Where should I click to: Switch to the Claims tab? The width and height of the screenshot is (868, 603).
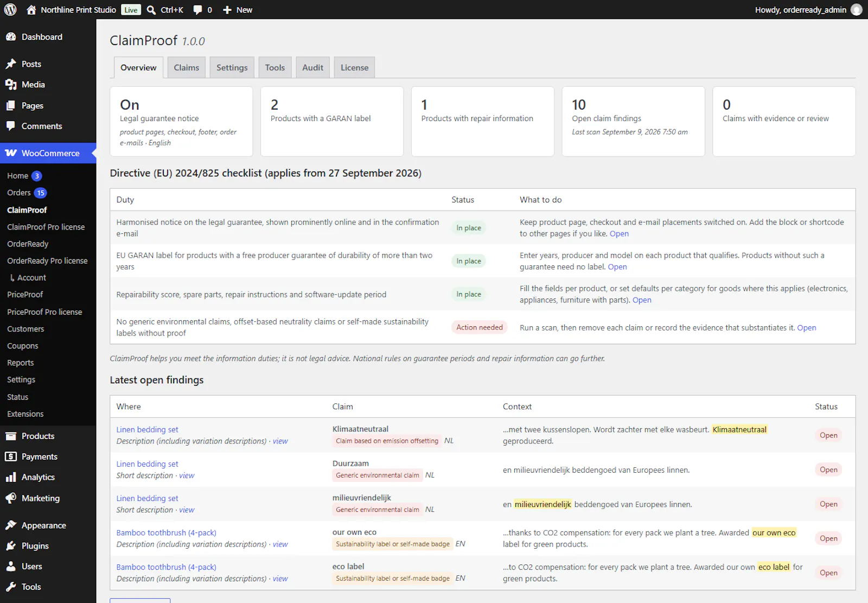[x=187, y=67]
